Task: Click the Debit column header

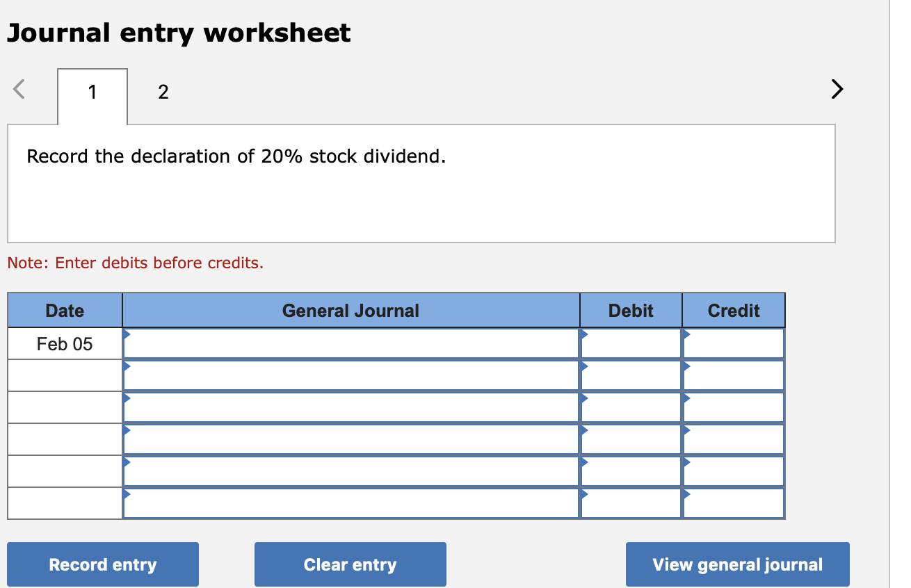Action: point(631,311)
